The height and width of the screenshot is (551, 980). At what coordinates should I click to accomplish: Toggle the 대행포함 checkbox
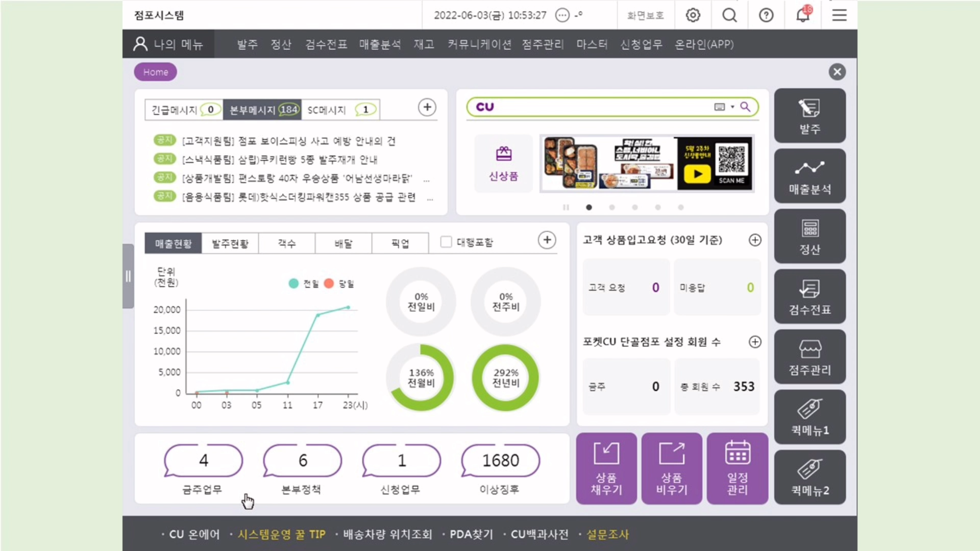446,242
